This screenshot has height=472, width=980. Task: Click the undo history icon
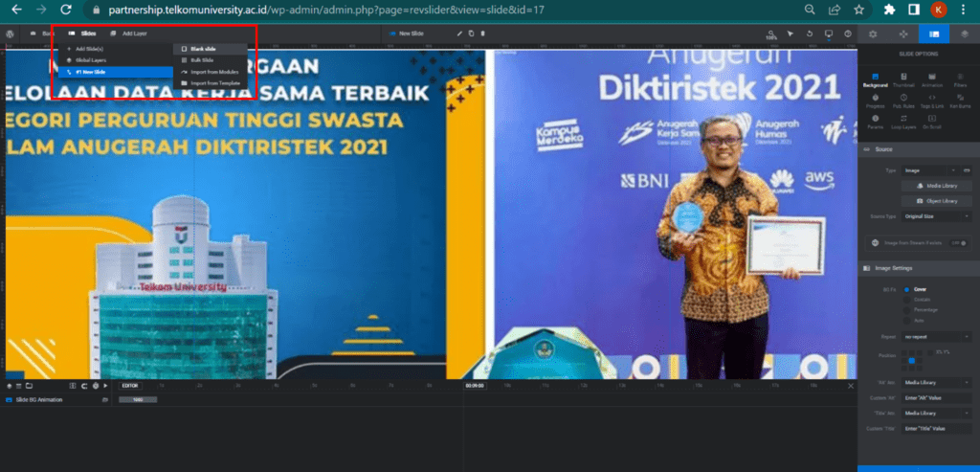point(810,34)
